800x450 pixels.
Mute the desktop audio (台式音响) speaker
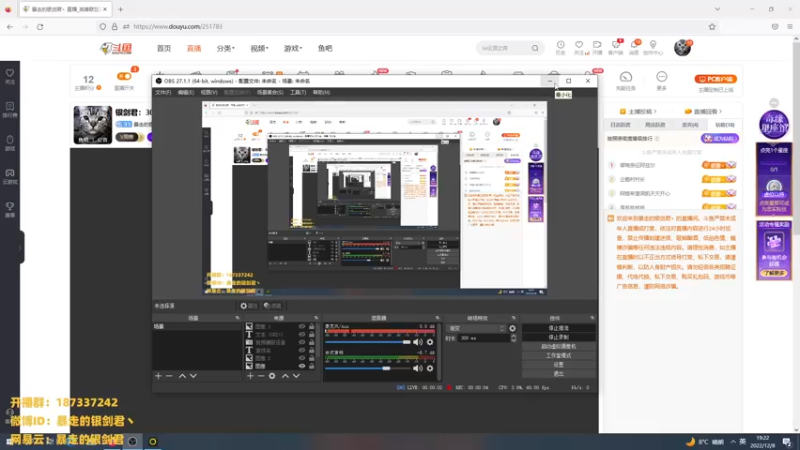tap(418, 368)
